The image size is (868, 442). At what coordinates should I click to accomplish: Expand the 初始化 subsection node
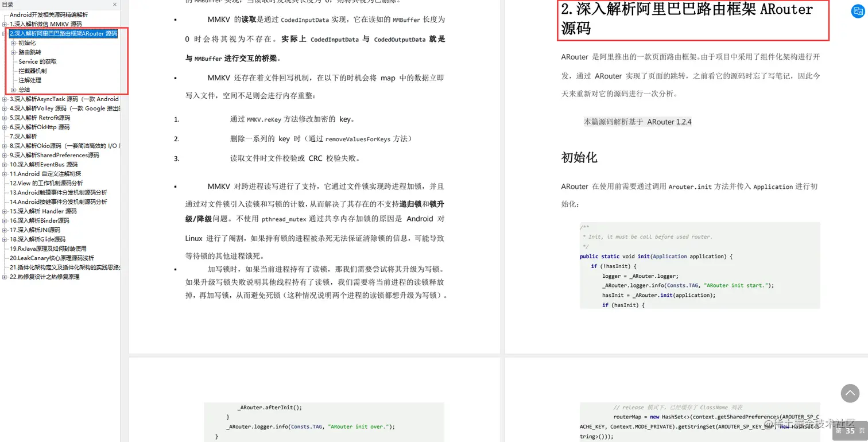tap(14, 43)
